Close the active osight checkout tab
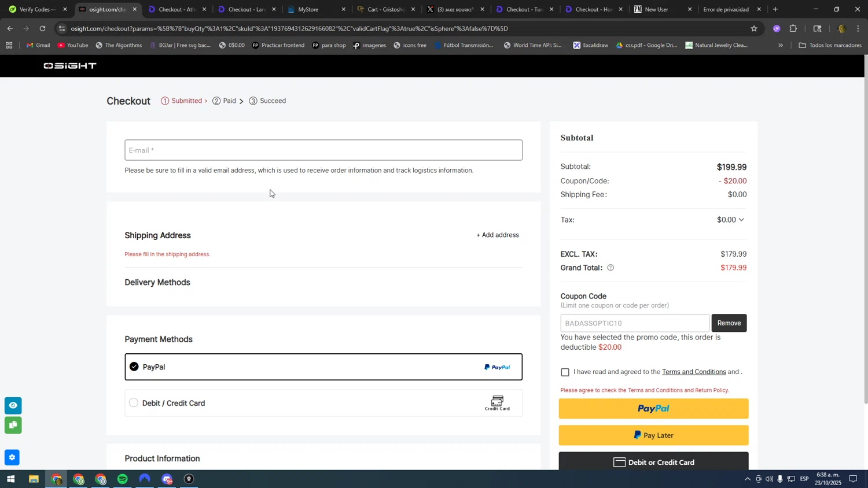Image resolution: width=868 pixels, height=488 pixels. tap(135, 9)
